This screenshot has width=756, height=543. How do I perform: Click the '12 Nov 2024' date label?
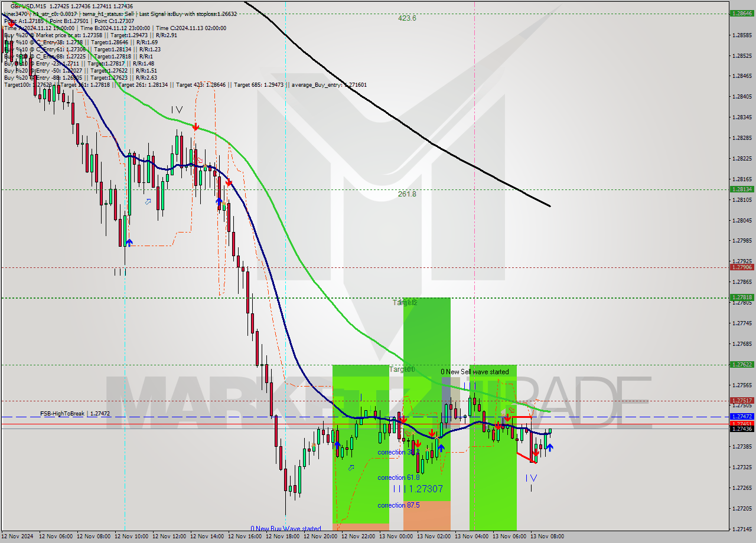[16, 537]
